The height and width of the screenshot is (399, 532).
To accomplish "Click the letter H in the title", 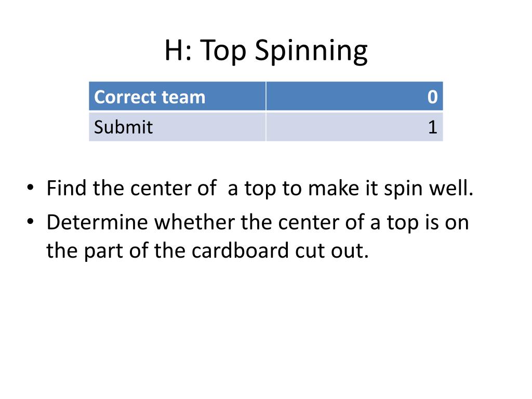I will (x=175, y=50).
